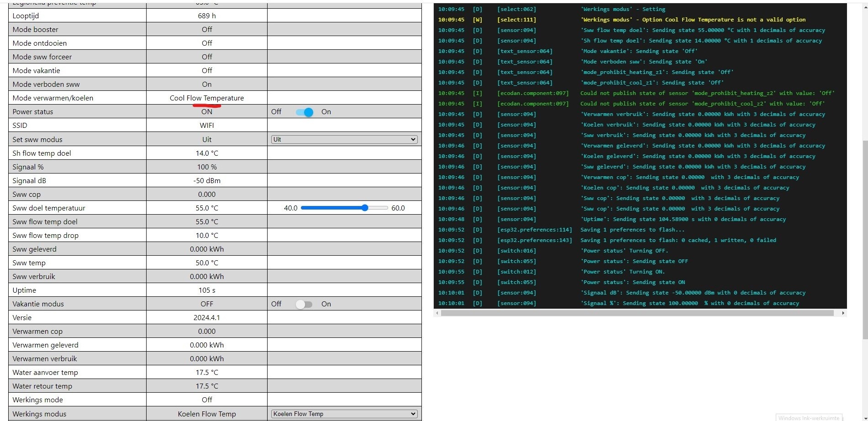The height and width of the screenshot is (421, 868).
Task: Click the log panel right scroll arrow
Action: pos(843,313)
